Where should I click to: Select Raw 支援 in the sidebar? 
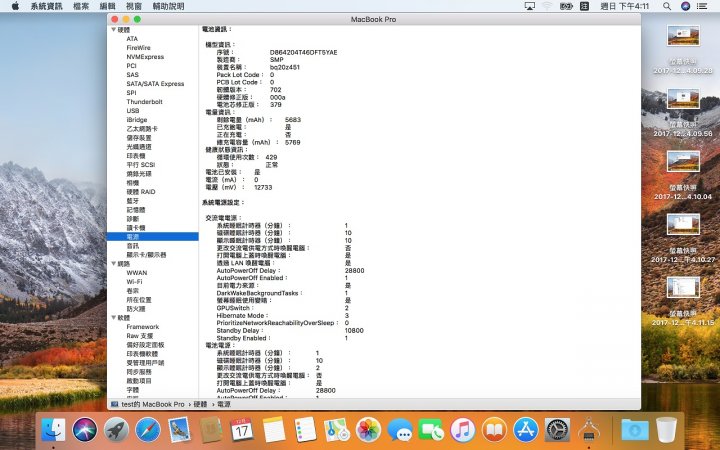pyautogui.click(x=139, y=336)
